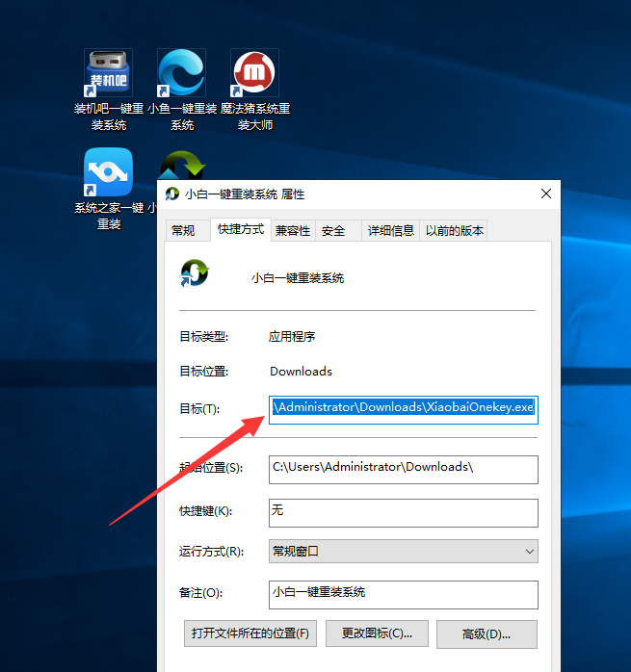Open the 装机吧一键重装系统 desktop shortcut
The height and width of the screenshot is (672, 631).
(x=108, y=75)
